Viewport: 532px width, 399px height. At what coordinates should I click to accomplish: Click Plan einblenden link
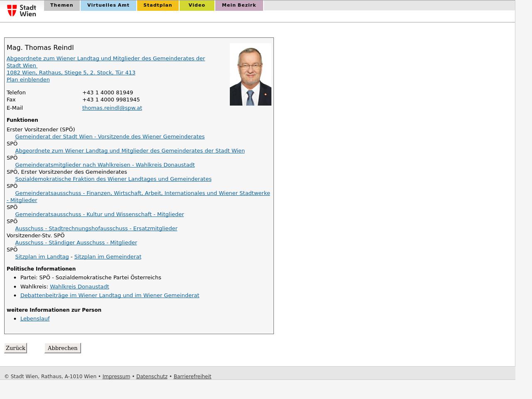[28, 79]
